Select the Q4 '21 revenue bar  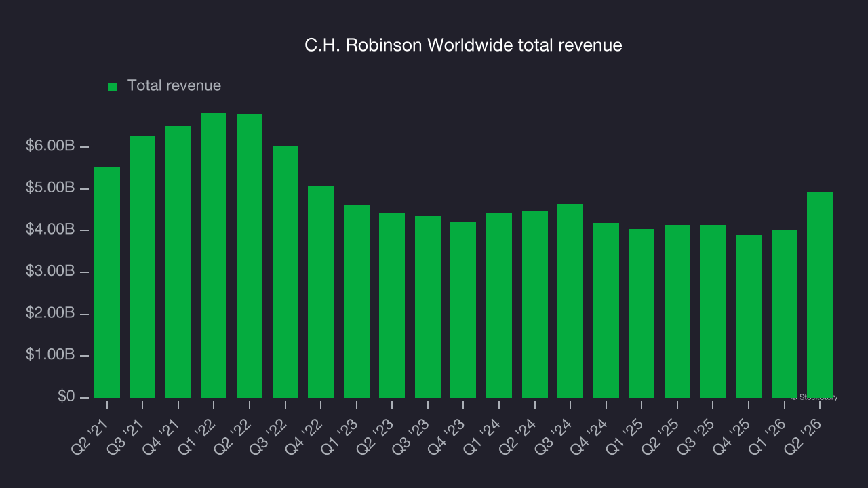[178, 262]
